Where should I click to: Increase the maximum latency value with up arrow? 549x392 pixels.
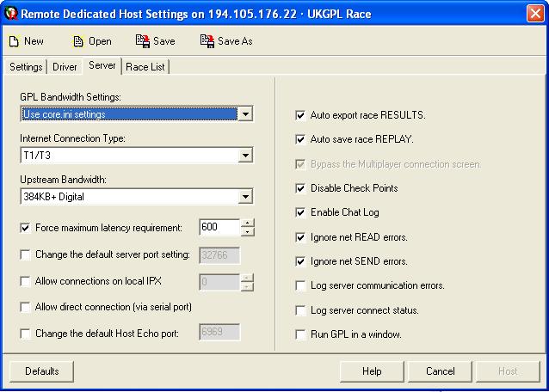[x=248, y=224]
